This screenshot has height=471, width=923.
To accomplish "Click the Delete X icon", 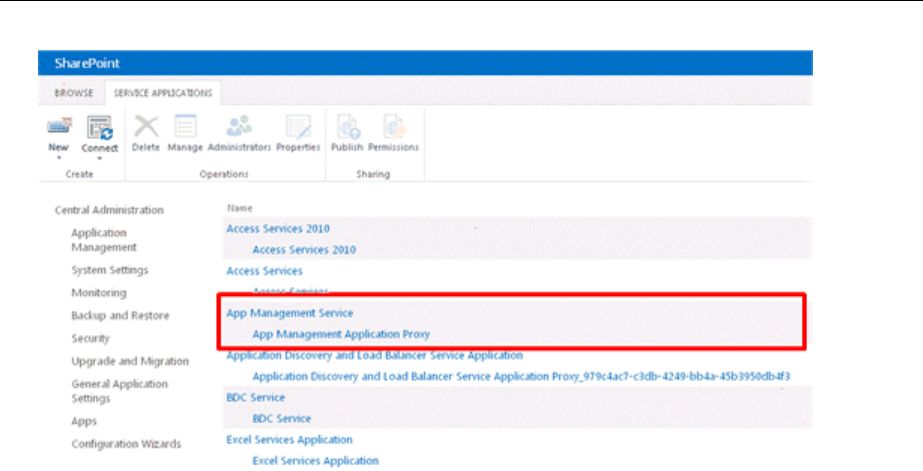I will coord(146,126).
